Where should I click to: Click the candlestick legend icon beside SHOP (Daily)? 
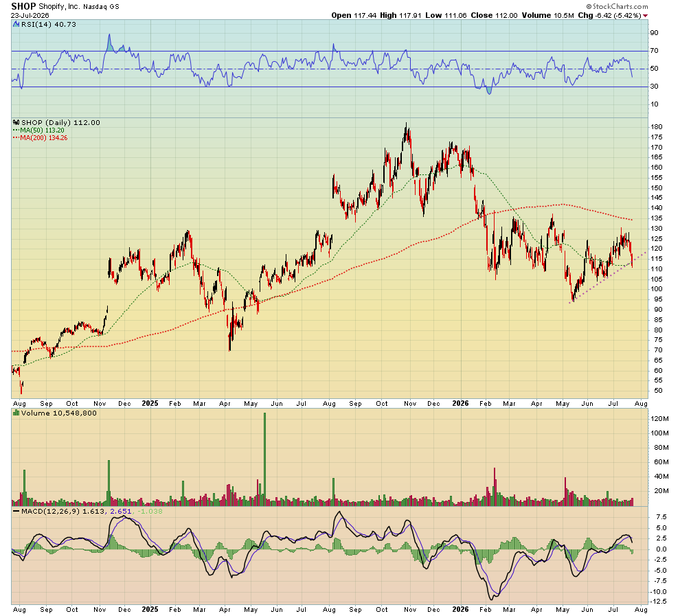click(16, 123)
